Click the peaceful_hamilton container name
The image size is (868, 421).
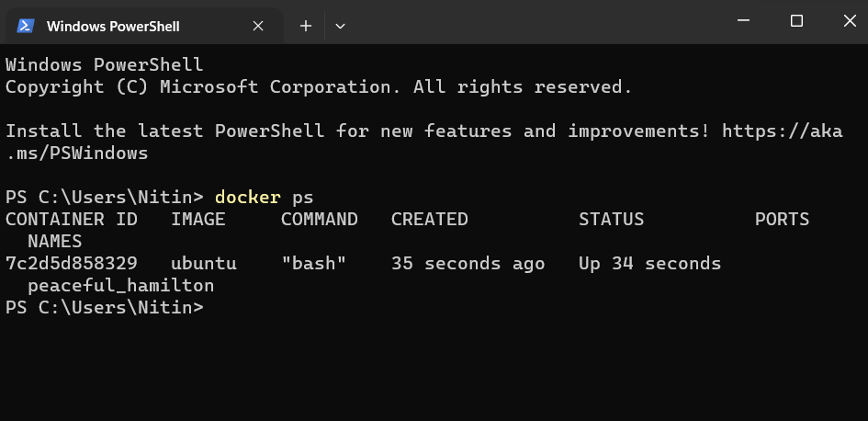[120, 286]
